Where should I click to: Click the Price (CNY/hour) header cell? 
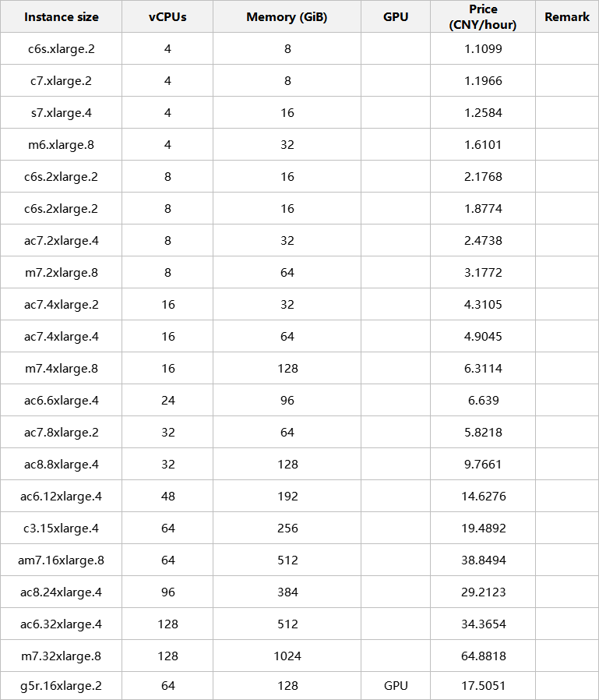click(483, 16)
